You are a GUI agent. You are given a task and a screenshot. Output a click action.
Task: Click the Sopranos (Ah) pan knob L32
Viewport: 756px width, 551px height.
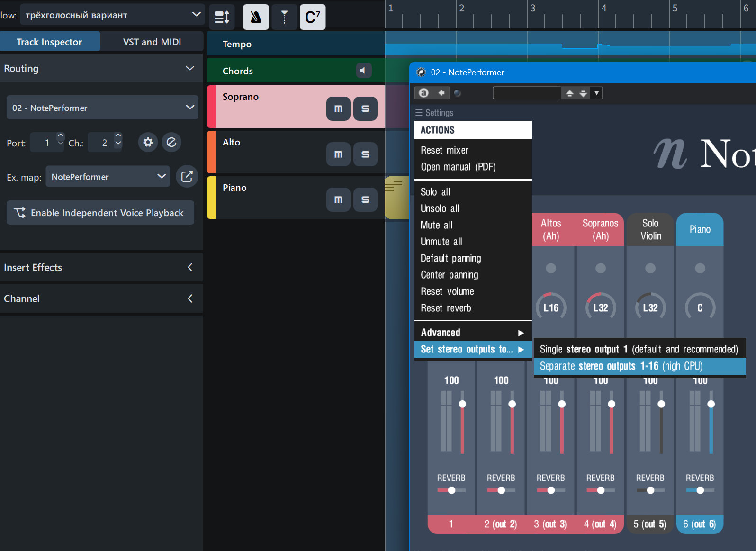click(x=601, y=308)
